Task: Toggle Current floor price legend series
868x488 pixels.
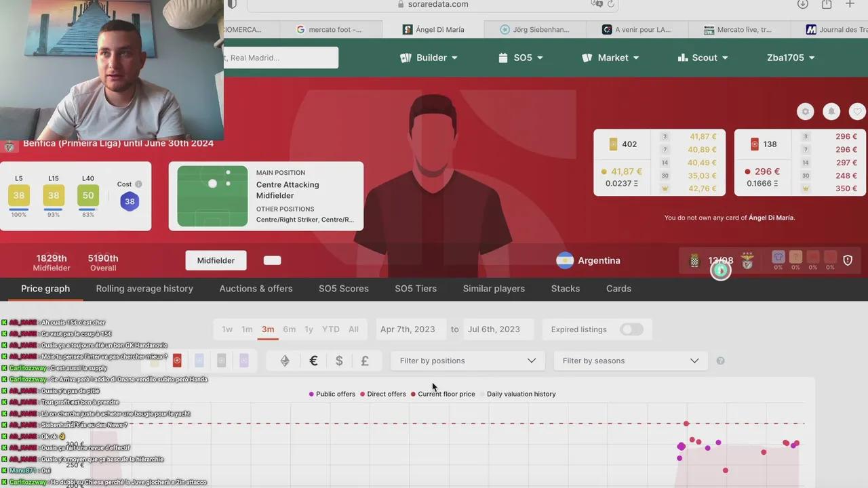Action: coord(443,394)
